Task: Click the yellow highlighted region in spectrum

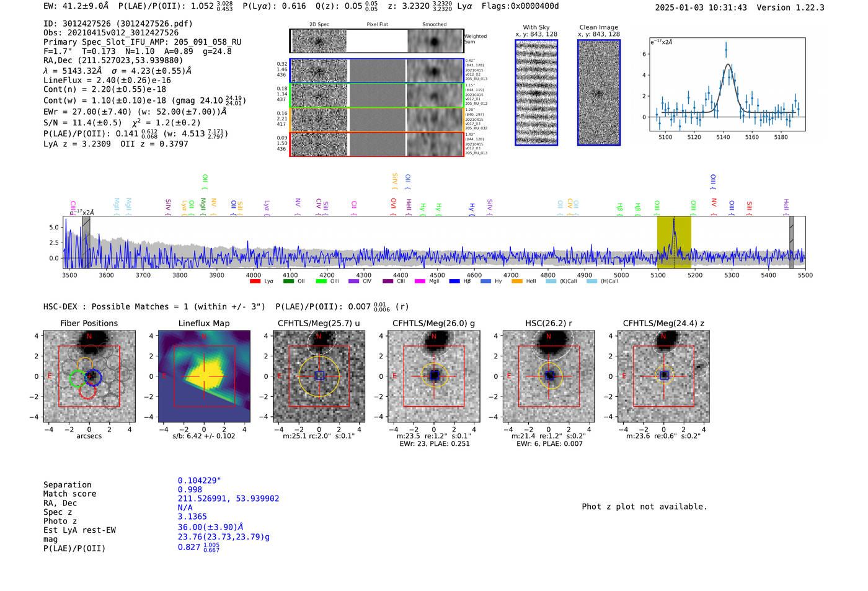Action: click(x=674, y=242)
